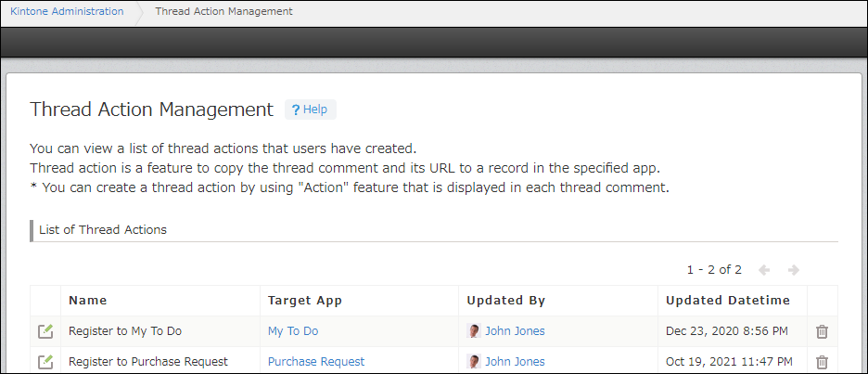Click the Updated Datetime column header
The height and width of the screenshot is (374, 868).
(728, 301)
